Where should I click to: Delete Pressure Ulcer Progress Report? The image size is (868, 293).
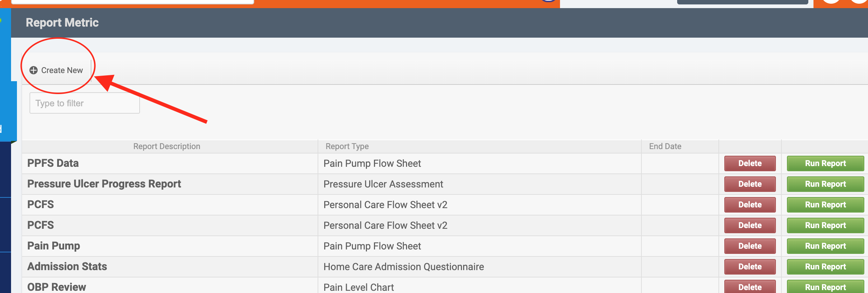pos(750,184)
